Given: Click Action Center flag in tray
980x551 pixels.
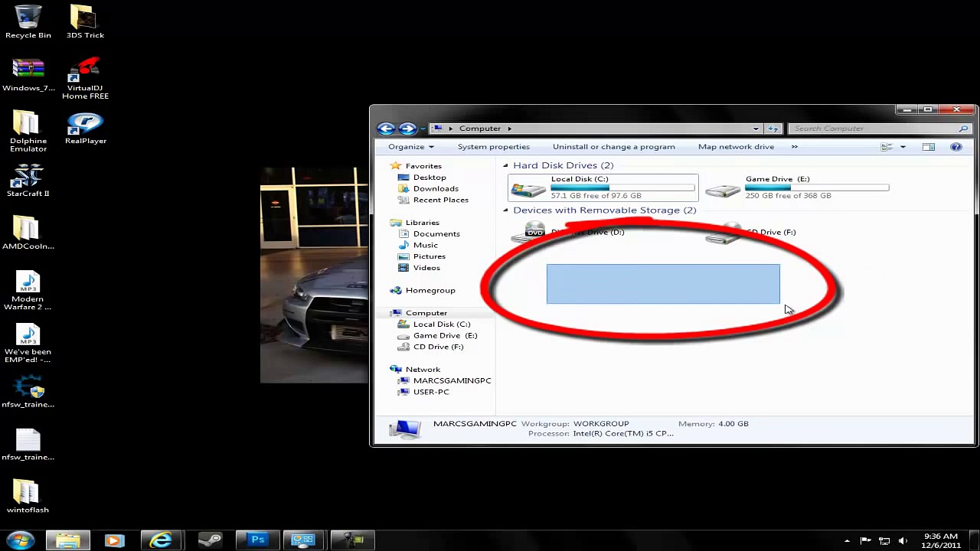Looking at the screenshot, I should tap(866, 541).
